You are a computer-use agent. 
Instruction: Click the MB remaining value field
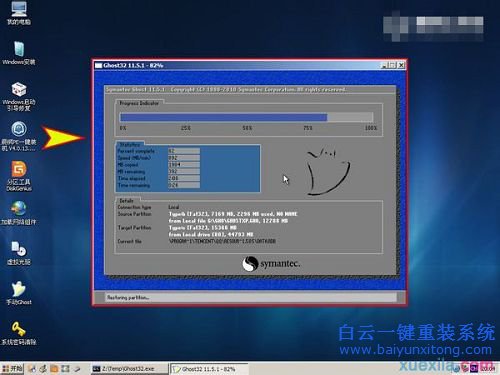[x=184, y=171]
